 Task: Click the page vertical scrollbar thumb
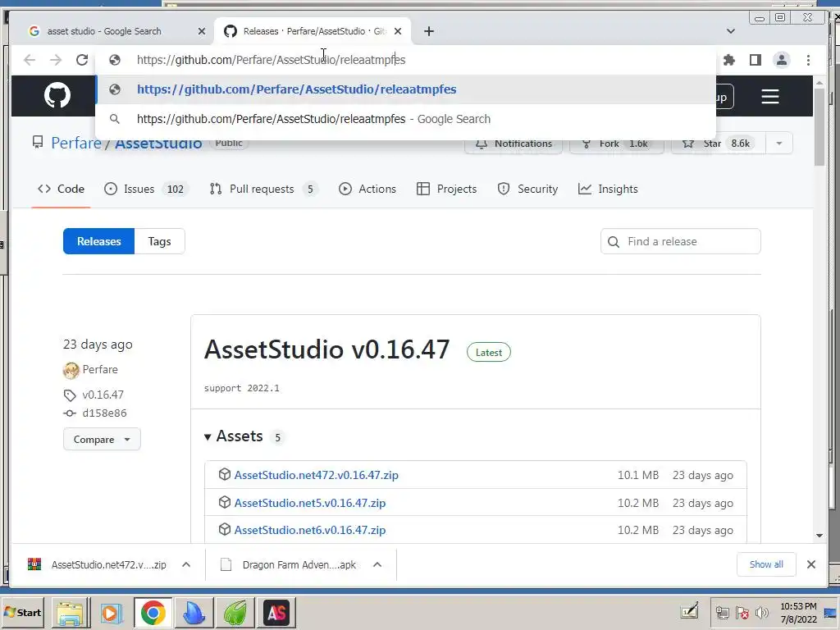point(819,127)
